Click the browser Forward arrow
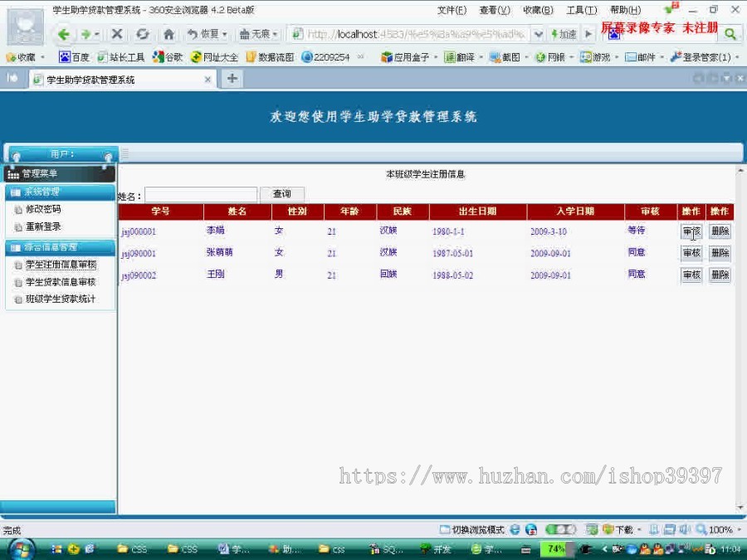747x560 pixels. tap(85, 34)
